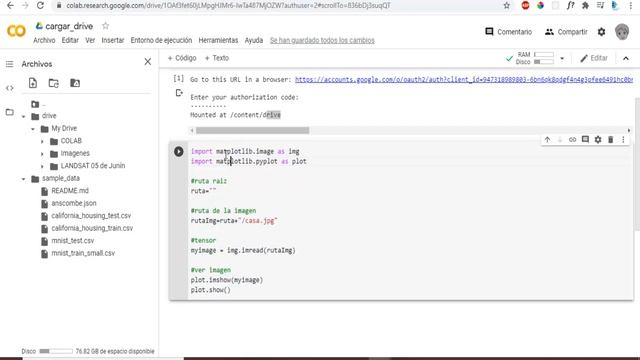
Task: Collapse the My Drive folder
Action: coord(33,129)
